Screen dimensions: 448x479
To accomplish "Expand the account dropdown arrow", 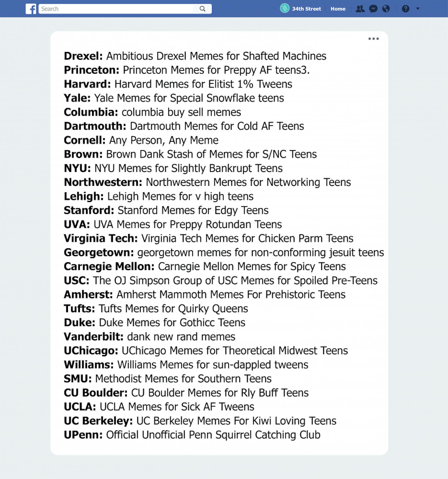I will tap(418, 9).
